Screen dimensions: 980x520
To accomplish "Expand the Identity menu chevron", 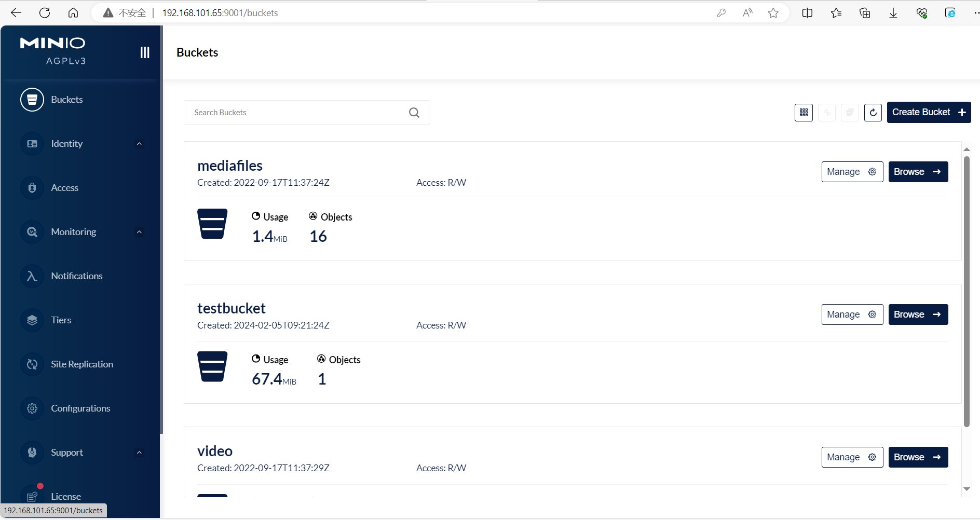I will [x=139, y=144].
